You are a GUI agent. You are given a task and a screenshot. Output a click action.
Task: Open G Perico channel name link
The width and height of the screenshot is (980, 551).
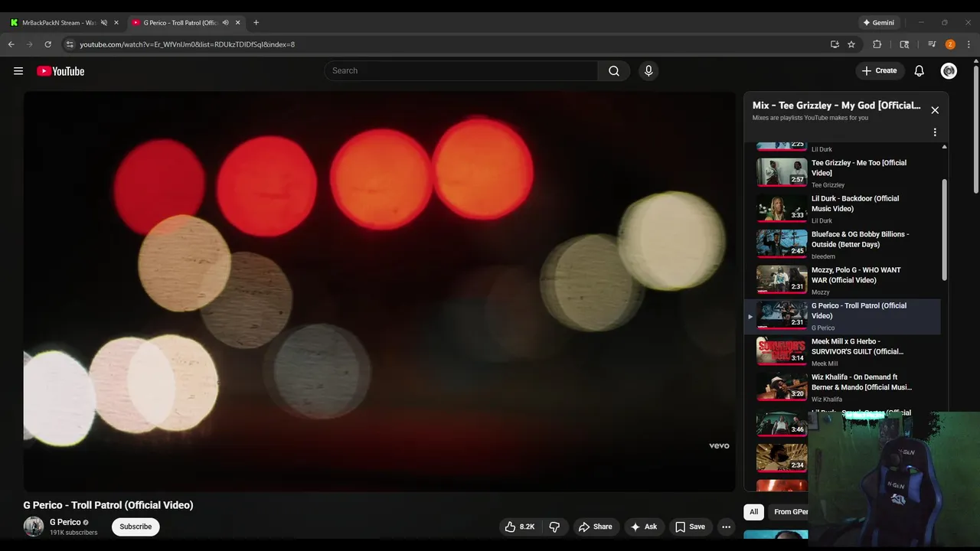(65, 522)
